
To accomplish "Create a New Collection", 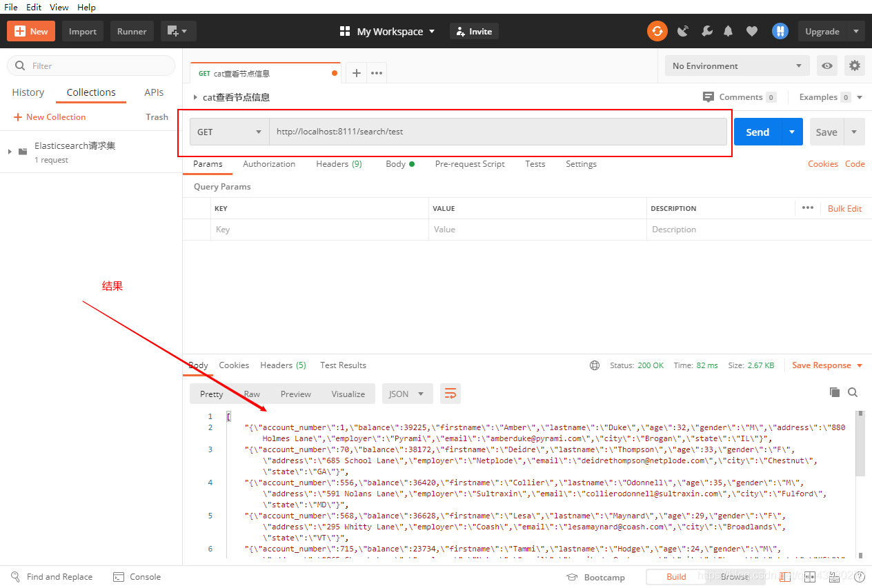I will (x=49, y=117).
